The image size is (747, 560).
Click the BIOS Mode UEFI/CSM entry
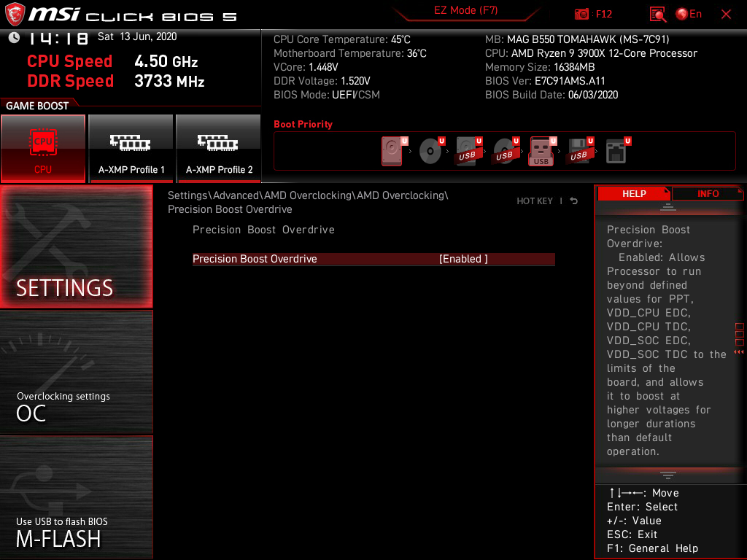coord(326,95)
